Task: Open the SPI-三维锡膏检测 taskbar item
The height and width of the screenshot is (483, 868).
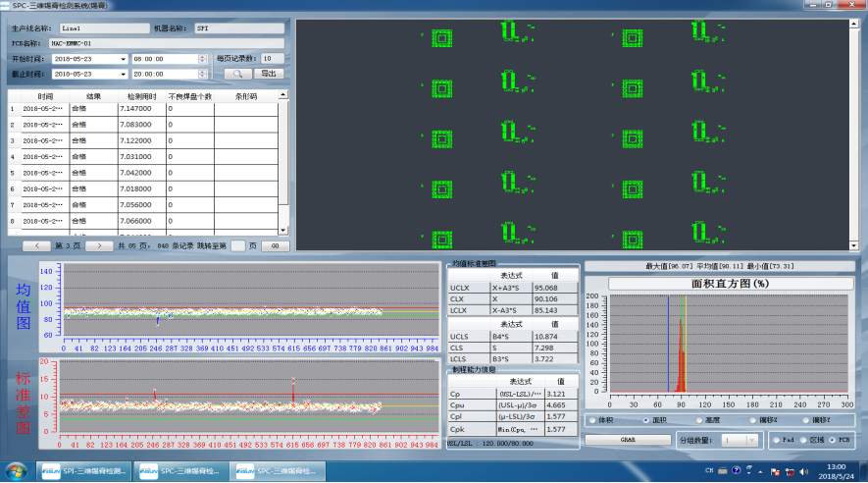Action: pyautogui.click(x=84, y=471)
